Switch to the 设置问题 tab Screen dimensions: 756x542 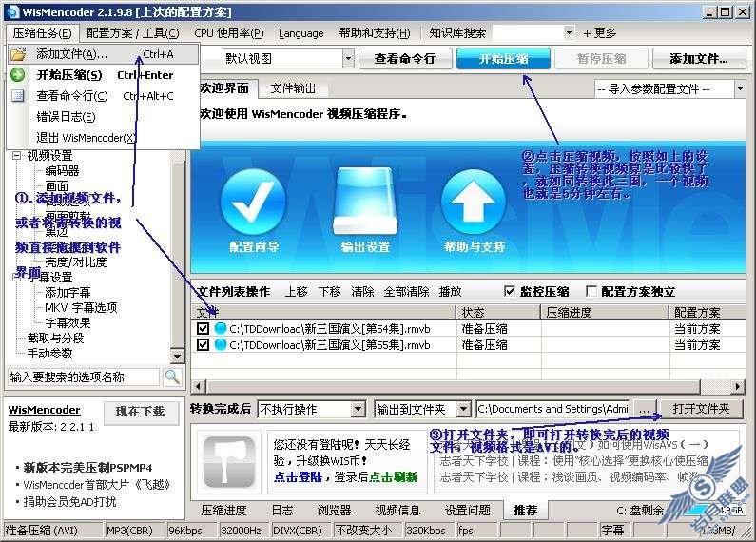click(x=467, y=511)
